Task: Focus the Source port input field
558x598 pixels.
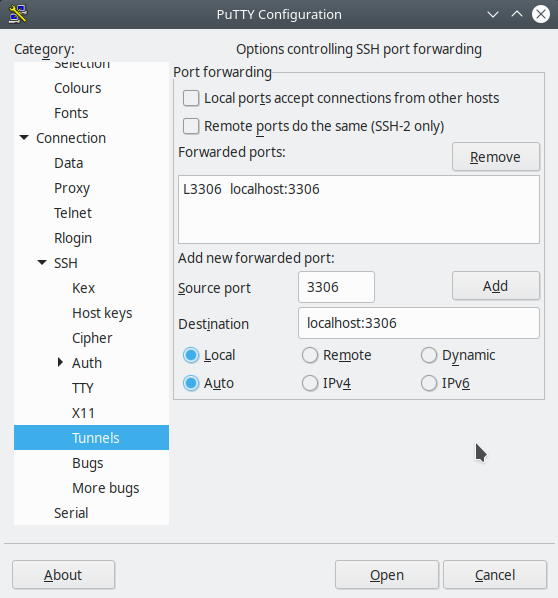Action: point(336,287)
